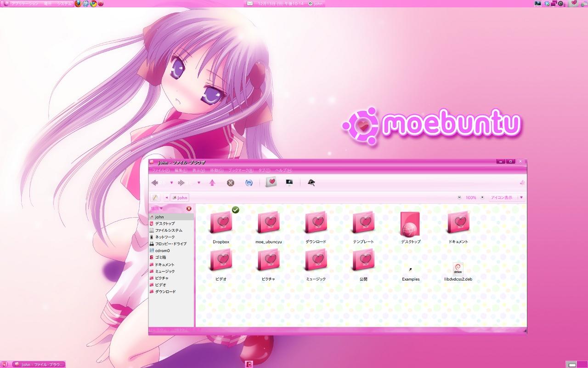
Task: Select the デスクトップ folder in main view
Action: click(x=410, y=224)
